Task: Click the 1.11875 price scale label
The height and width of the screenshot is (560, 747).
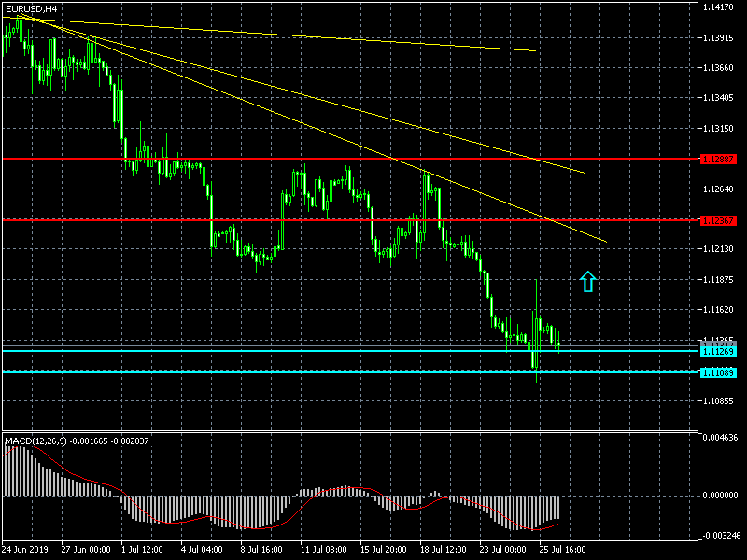Action: click(721, 280)
